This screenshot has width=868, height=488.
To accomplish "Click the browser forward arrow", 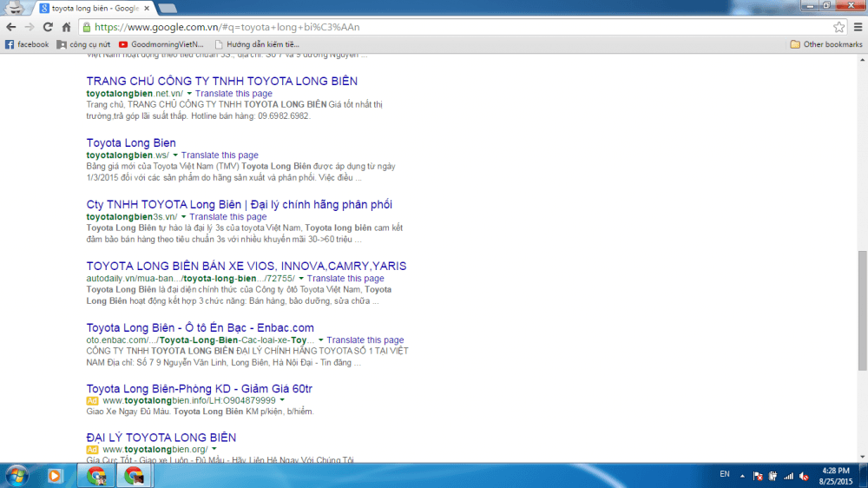I will click(x=30, y=27).
